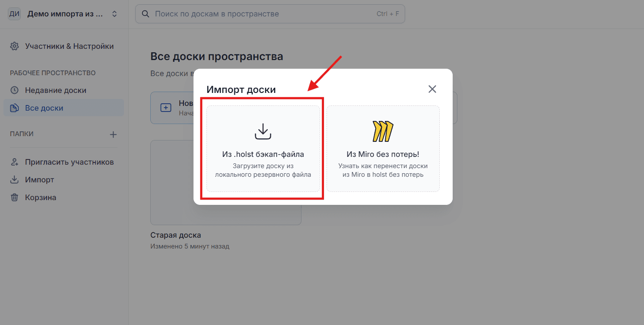
Task: Click the trash icon beside Корзина
Action: pyautogui.click(x=15, y=198)
